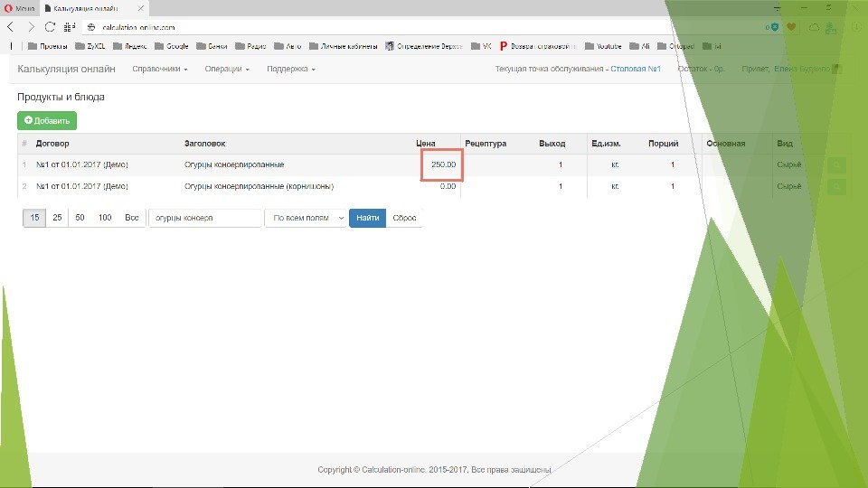Sort by the Договор column header
The height and width of the screenshot is (488, 868).
[x=52, y=144]
